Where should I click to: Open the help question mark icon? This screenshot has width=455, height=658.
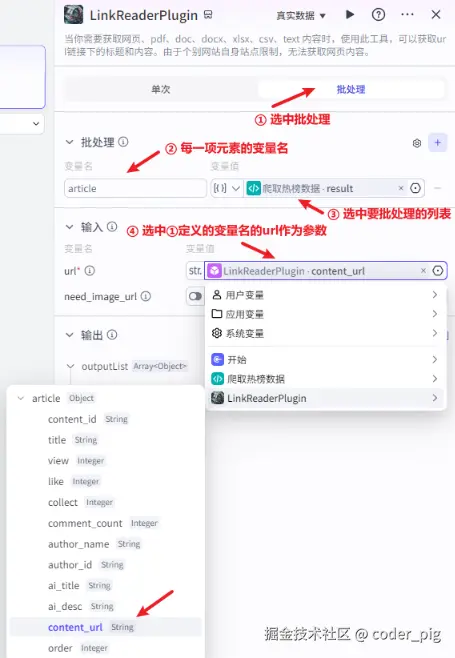click(x=378, y=15)
